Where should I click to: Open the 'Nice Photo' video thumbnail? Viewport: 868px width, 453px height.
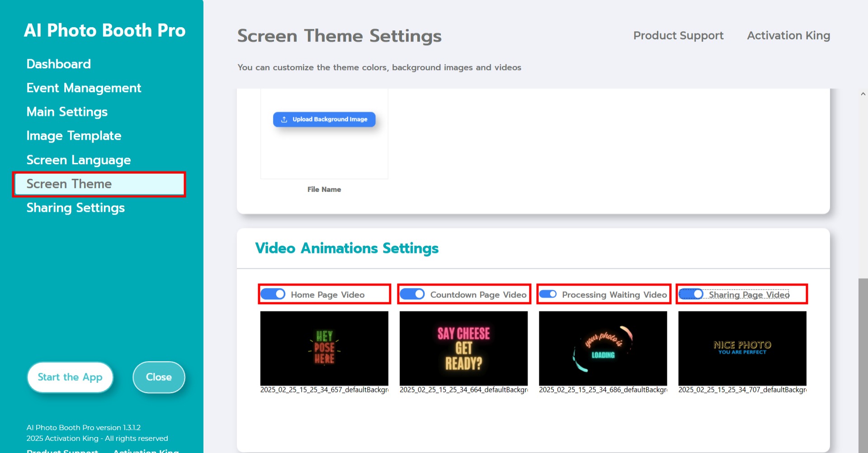click(x=742, y=348)
